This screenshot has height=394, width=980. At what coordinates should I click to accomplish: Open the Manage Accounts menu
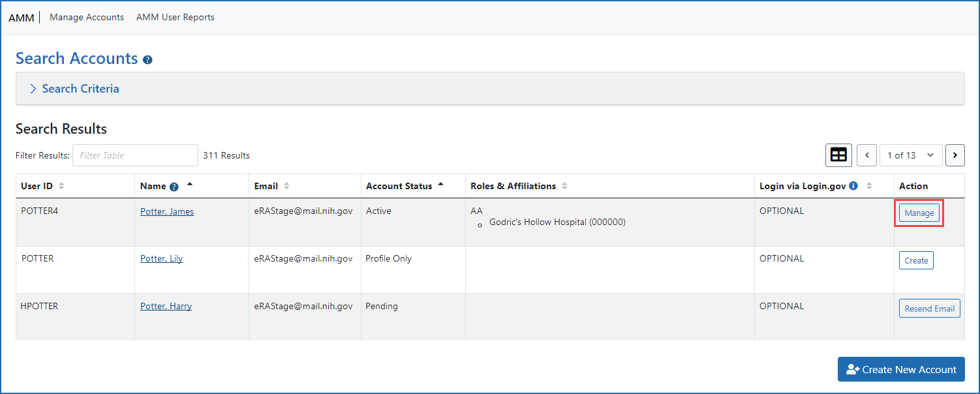coord(87,18)
